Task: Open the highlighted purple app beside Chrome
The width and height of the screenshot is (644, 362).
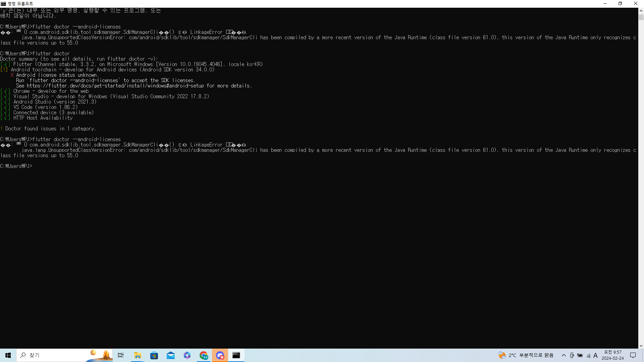Action: 220,355
